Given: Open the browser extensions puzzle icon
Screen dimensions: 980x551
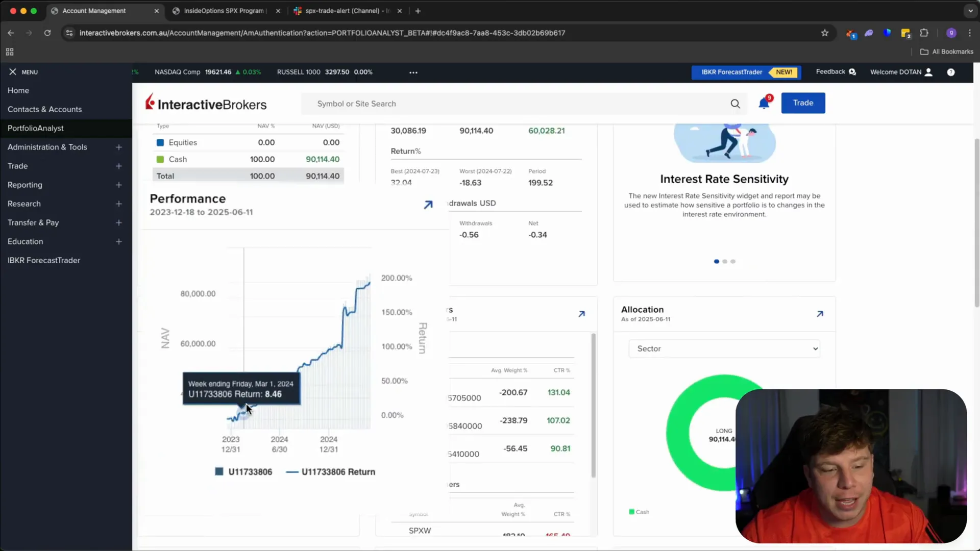Looking at the screenshot, I should coord(924,33).
